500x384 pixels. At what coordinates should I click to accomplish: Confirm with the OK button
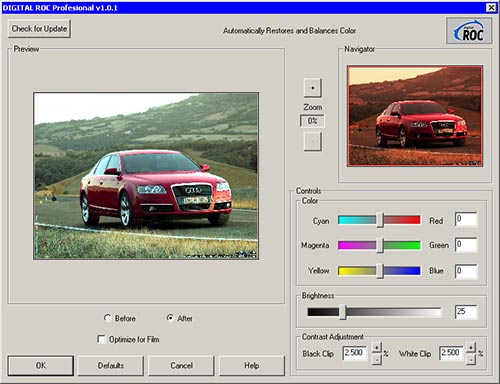tap(41, 366)
